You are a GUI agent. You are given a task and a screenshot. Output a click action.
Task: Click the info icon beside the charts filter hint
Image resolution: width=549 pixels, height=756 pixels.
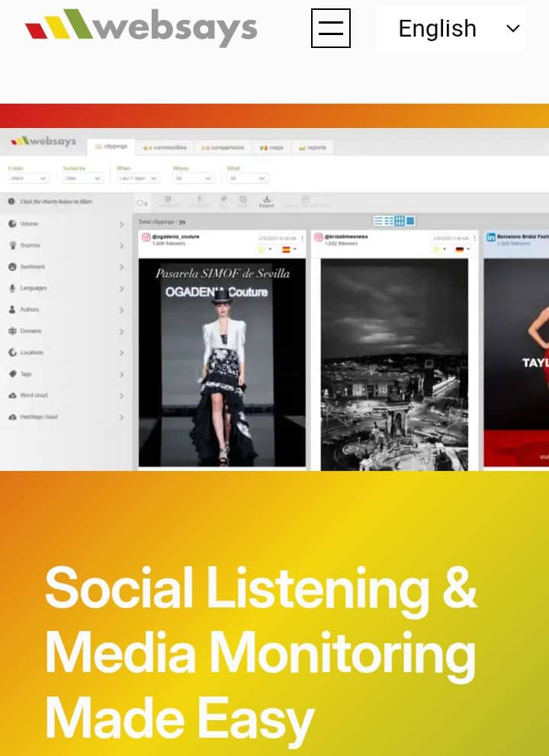point(11,201)
